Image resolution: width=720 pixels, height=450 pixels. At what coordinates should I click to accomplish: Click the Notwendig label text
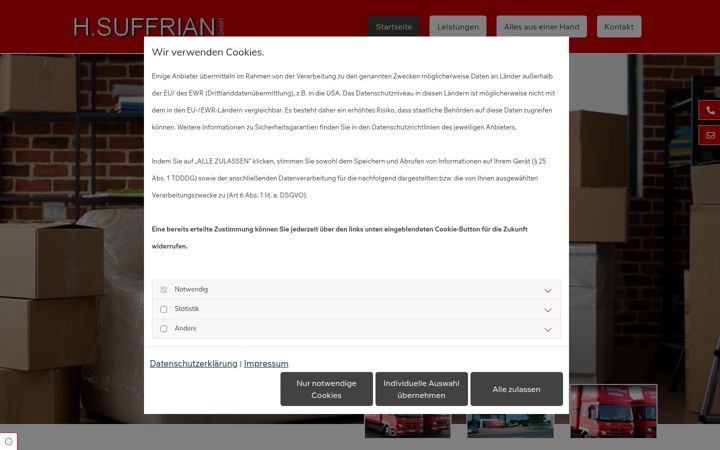point(191,289)
